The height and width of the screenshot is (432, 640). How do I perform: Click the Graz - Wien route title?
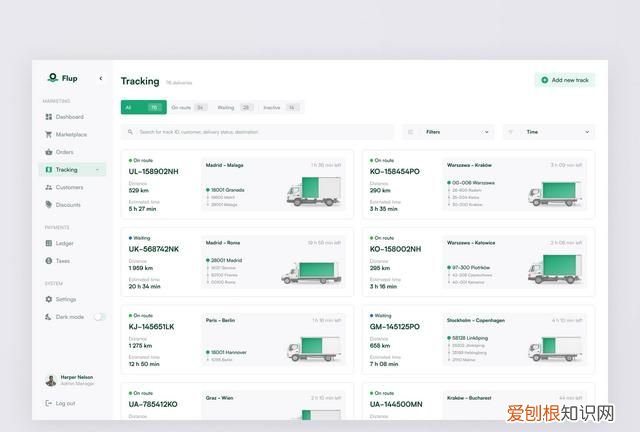(220, 398)
